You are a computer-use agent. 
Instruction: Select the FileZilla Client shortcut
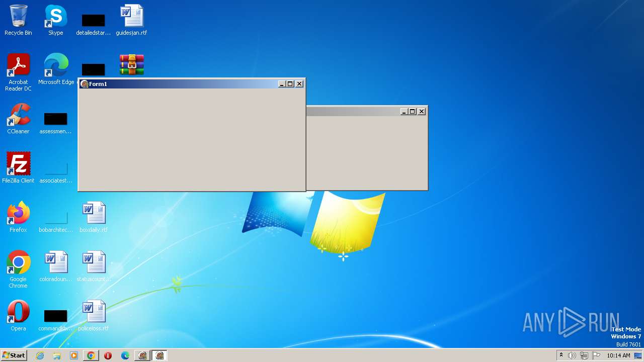[x=18, y=168]
